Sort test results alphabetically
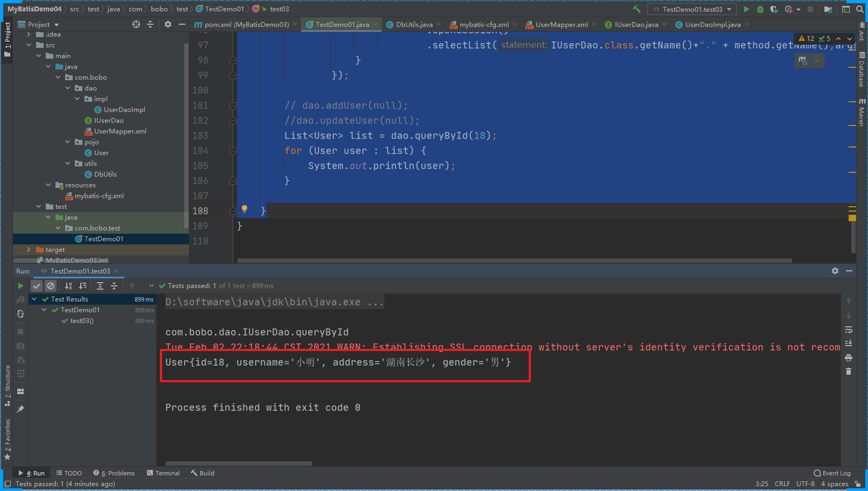 pos(68,286)
